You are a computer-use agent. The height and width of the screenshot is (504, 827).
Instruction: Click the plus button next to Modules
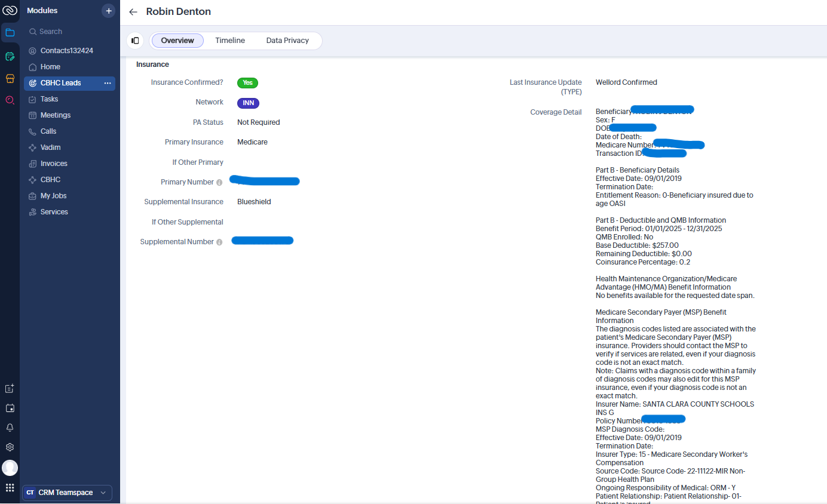[108, 11]
